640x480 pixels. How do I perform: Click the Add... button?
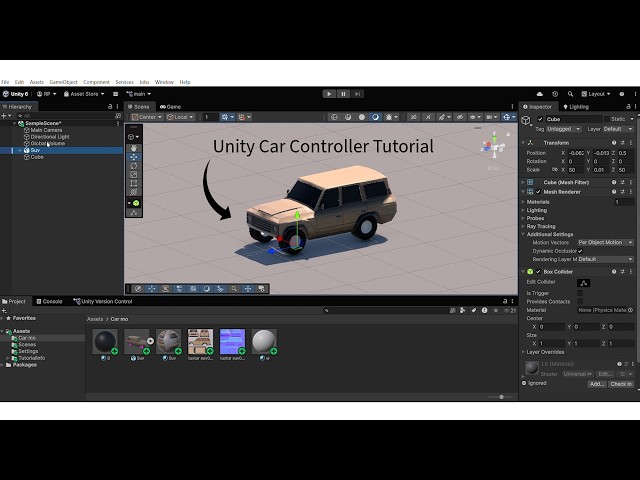point(597,384)
